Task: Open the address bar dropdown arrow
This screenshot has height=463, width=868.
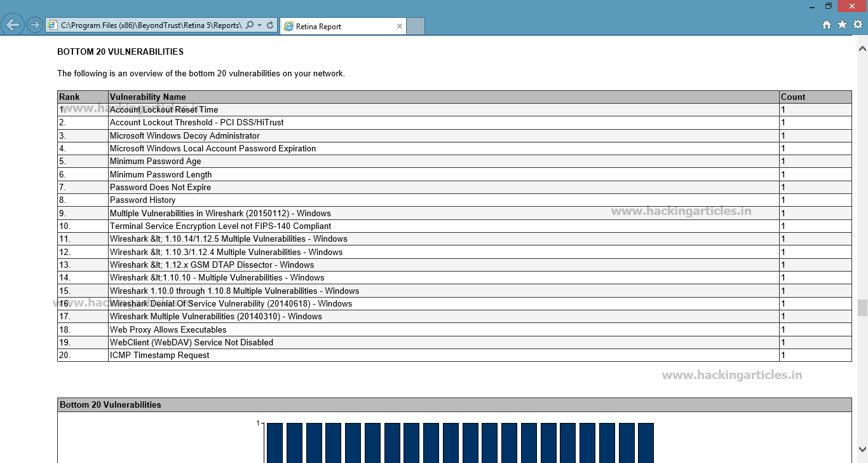Action: click(260, 25)
